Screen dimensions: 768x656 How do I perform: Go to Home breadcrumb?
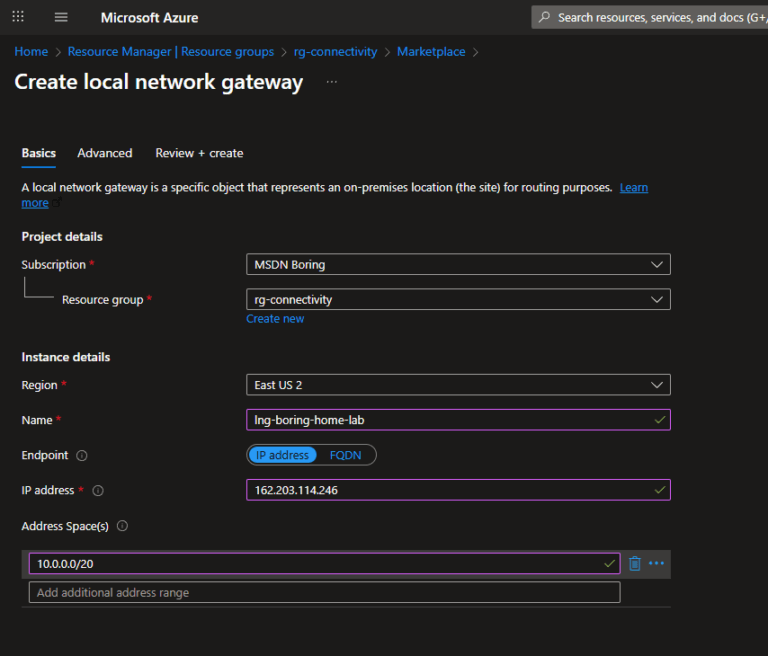click(x=31, y=51)
